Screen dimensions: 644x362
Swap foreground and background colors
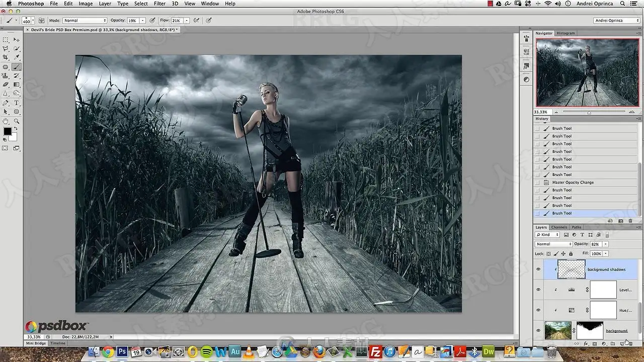(16, 129)
